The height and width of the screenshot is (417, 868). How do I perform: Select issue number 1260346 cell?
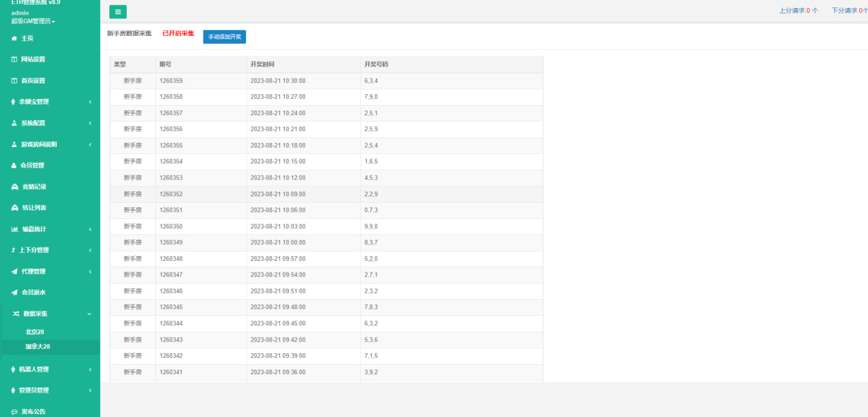click(201, 291)
